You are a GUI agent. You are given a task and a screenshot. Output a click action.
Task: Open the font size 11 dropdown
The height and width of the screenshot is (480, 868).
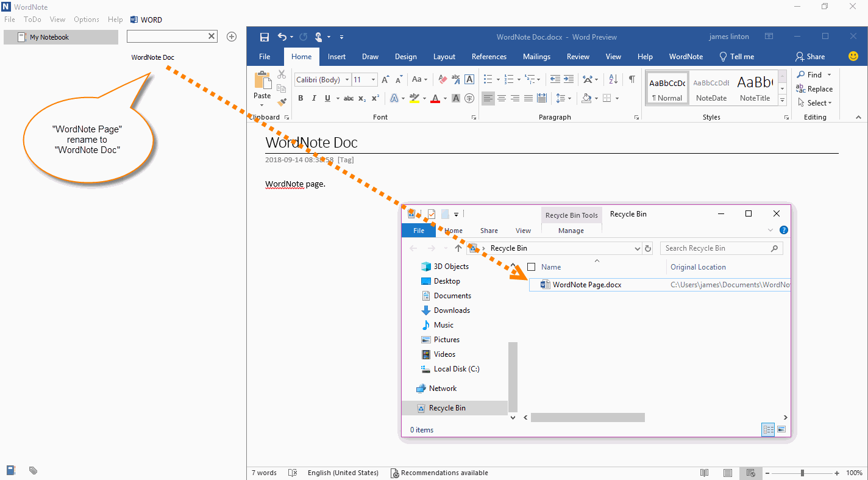coord(374,80)
